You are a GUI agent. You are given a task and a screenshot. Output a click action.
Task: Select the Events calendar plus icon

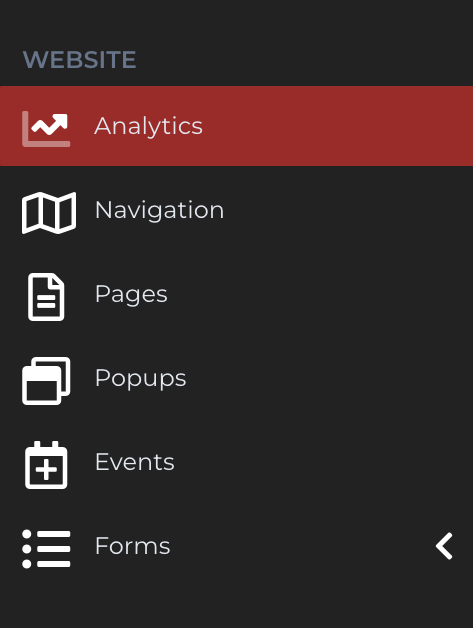[x=46, y=465]
